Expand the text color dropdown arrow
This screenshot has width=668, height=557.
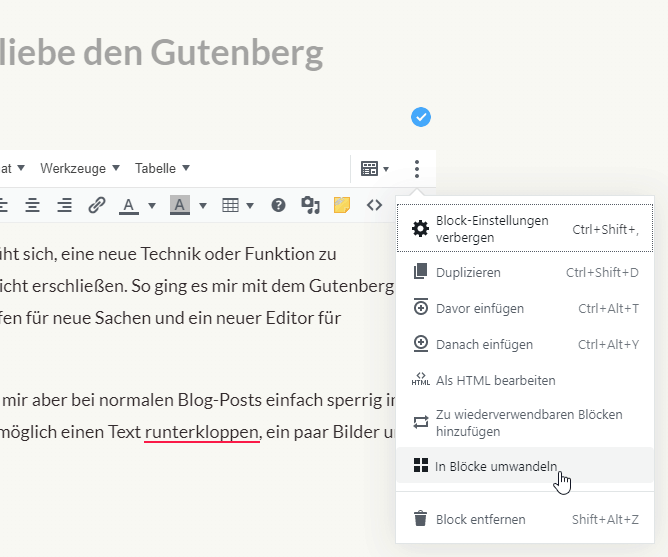(152, 206)
